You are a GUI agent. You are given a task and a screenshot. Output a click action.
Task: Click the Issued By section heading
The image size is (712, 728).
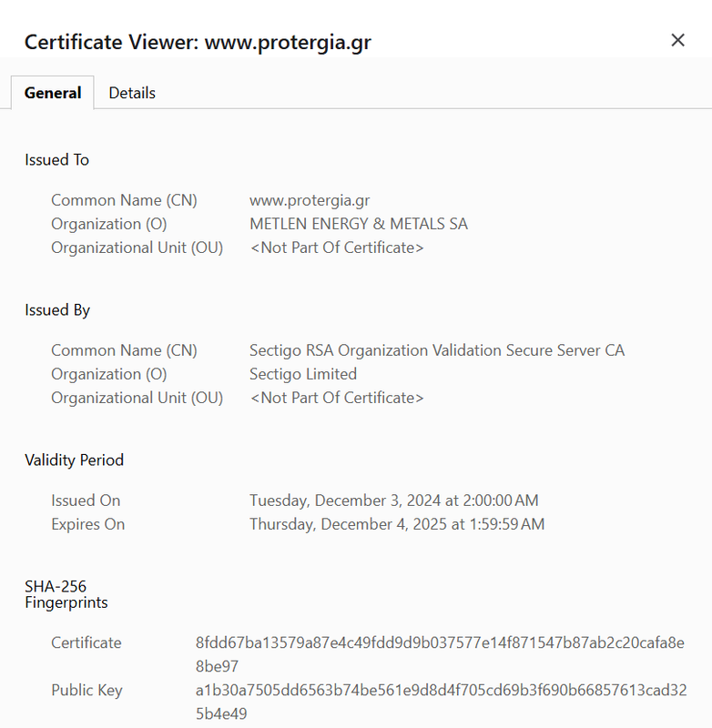57,310
